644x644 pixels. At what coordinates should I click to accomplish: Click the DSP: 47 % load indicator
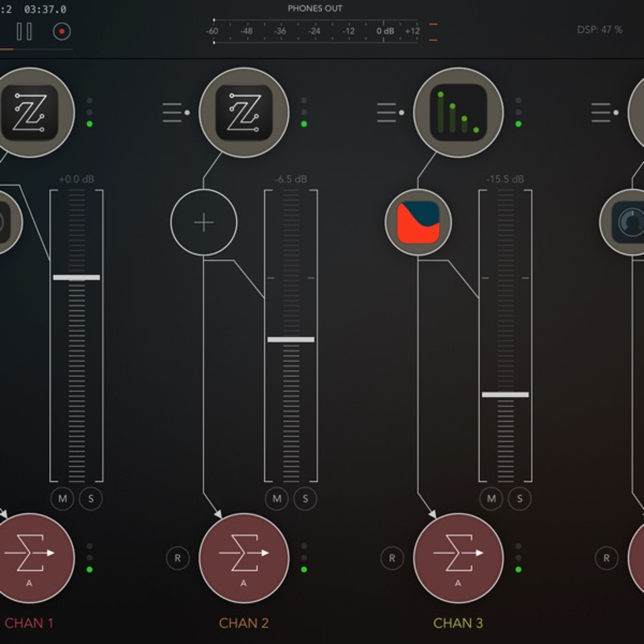click(600, 30)
